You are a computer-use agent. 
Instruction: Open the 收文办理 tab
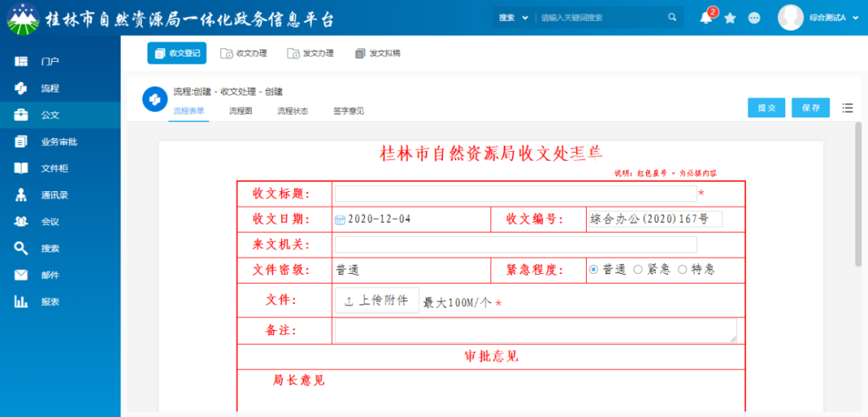244,53
